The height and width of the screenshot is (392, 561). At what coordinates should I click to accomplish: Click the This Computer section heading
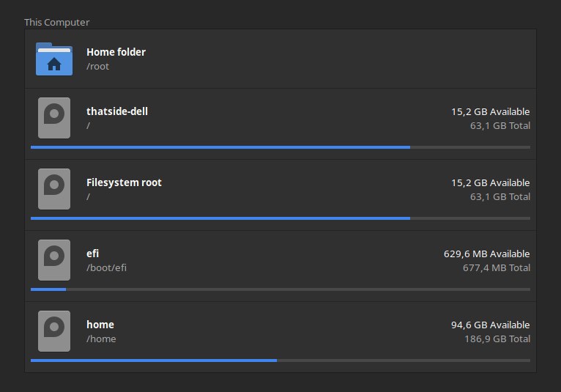coord(57,22)
